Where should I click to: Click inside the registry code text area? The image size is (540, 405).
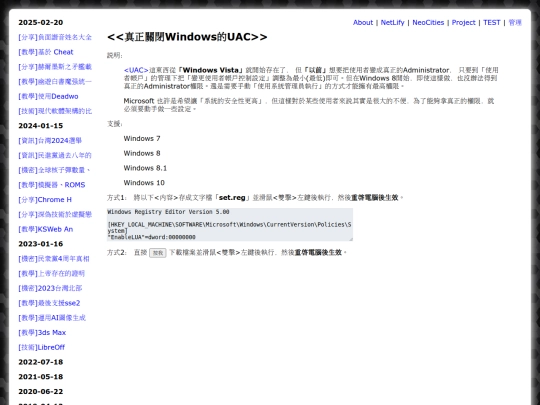(230, 225)
